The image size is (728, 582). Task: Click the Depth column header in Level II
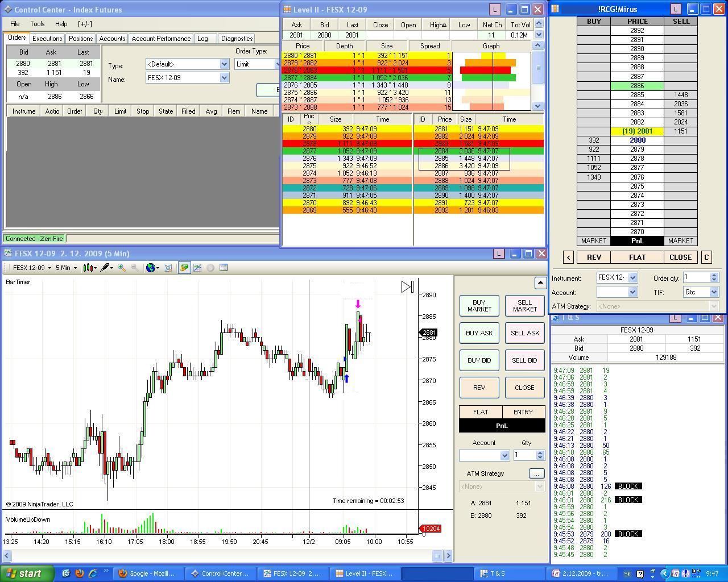point(344,46)
